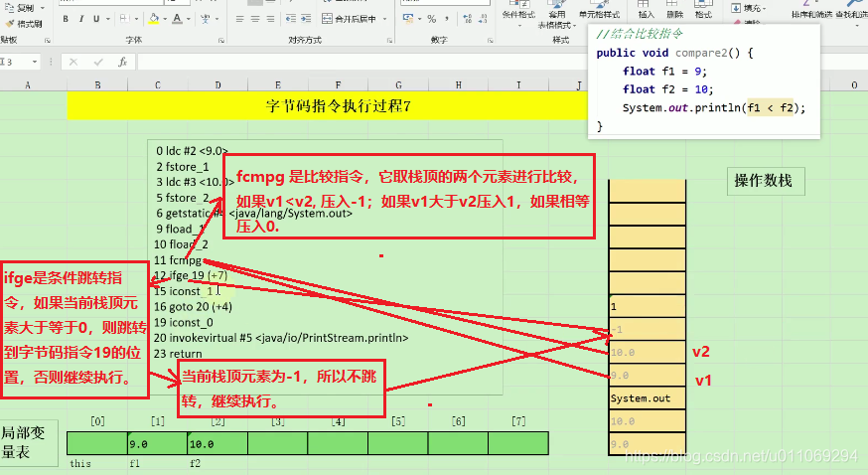Select column A header

tap(28, 85)
